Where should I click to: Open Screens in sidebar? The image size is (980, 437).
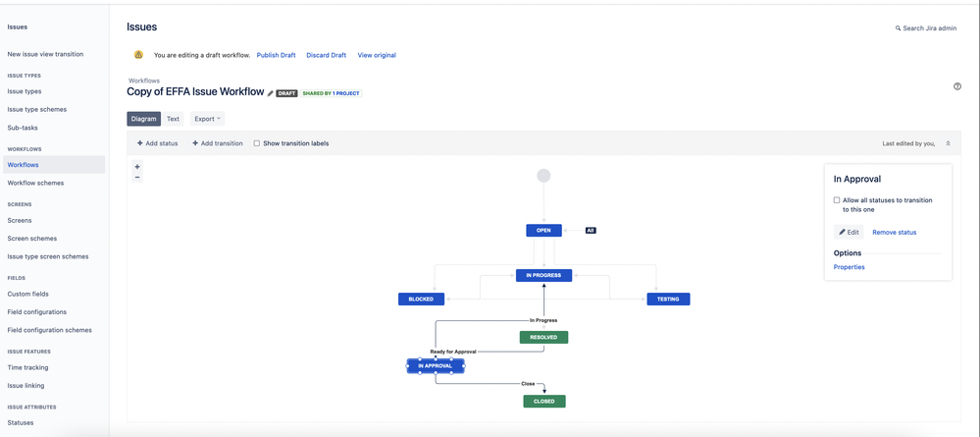[20, 220]
